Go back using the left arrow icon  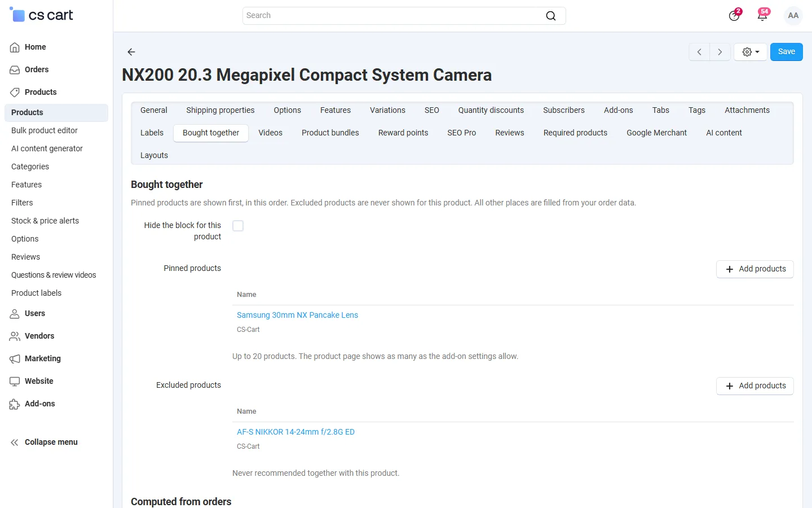click(131, 52)
